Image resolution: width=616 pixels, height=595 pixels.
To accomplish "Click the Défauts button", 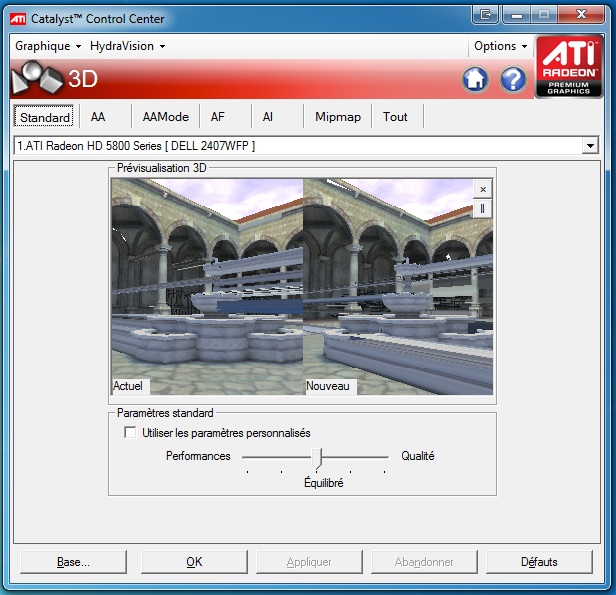I will tap(539, 562).
